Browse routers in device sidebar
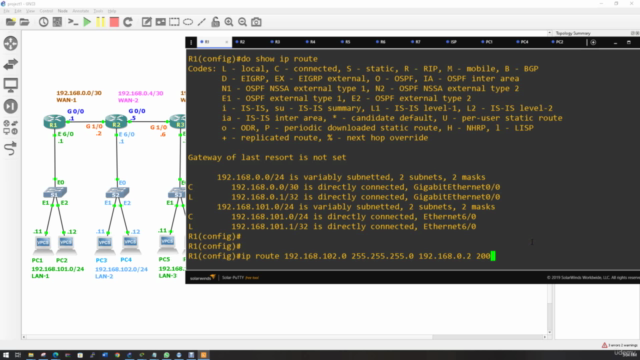 pyautogui.click(x=11, y=43)
